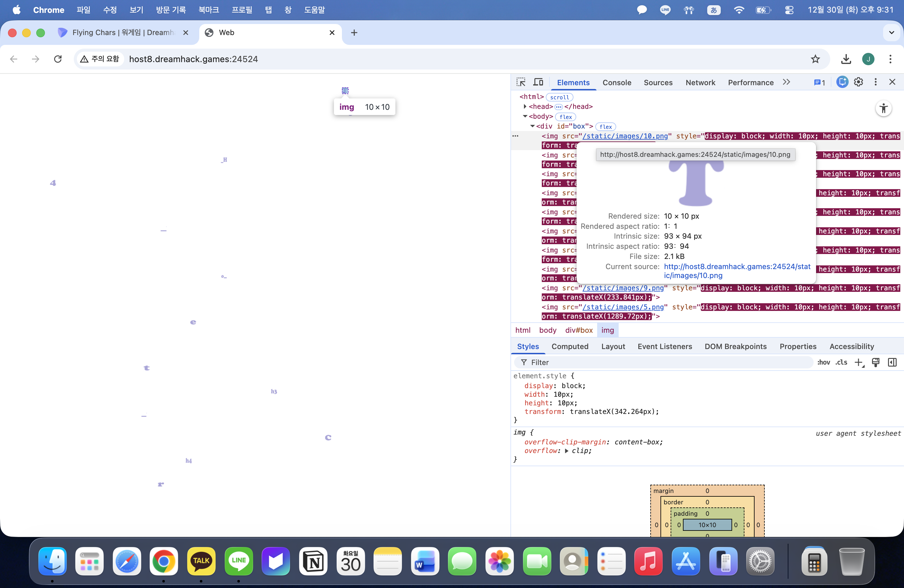
Task: Click the Chrome downloads icon
Action: pos(846,59)
